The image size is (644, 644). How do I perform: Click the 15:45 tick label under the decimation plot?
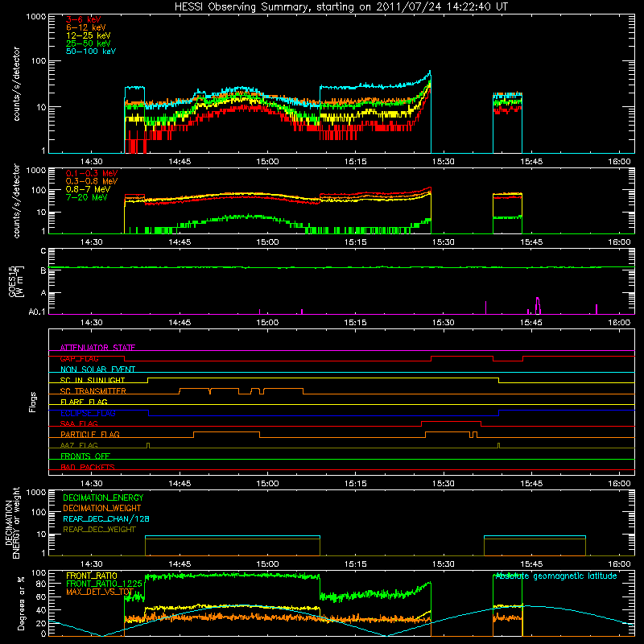click(531, 564)
